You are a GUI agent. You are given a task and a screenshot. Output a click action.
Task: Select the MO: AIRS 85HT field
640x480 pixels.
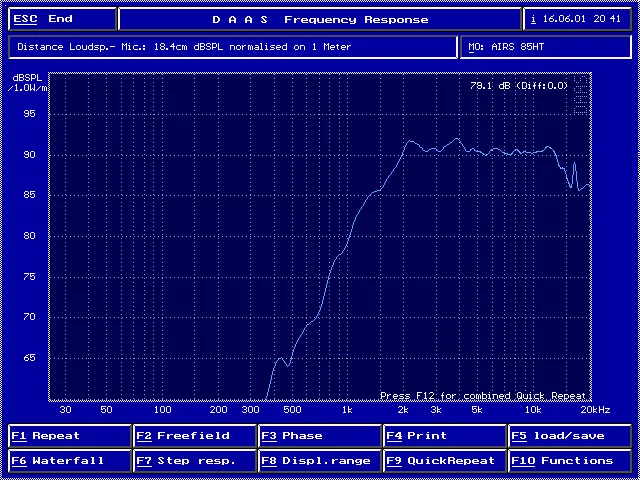546,47
